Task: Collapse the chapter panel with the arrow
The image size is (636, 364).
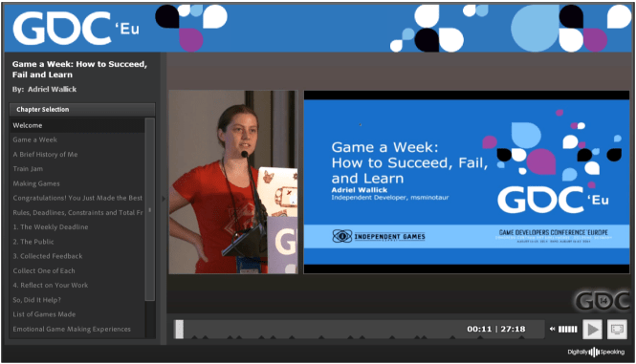Action: 164,199
